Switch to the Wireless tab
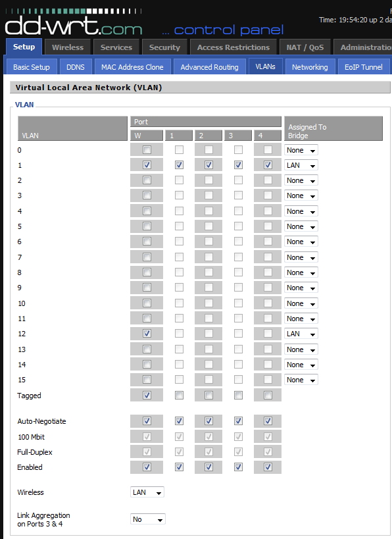This screenshot has height=539, width=392. coord(67,47)
